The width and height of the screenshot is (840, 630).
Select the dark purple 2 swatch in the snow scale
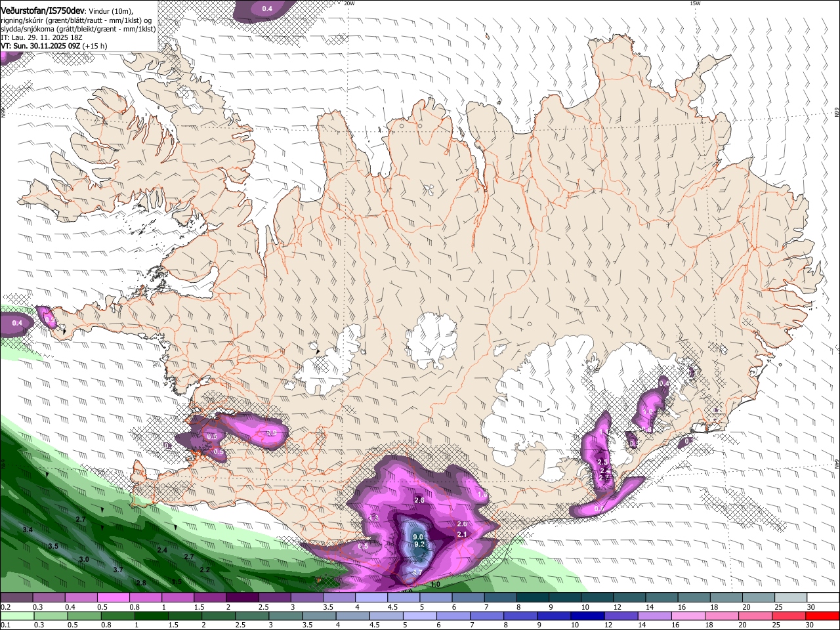tap(242, 598)
